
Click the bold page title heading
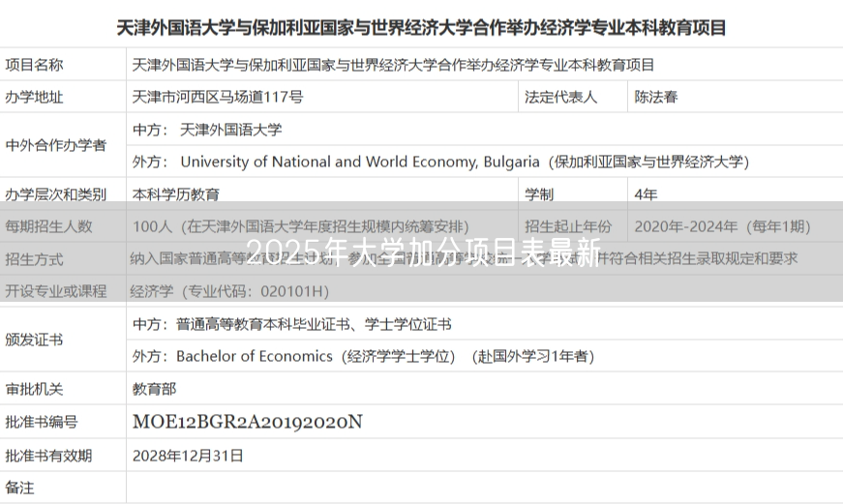421,27
